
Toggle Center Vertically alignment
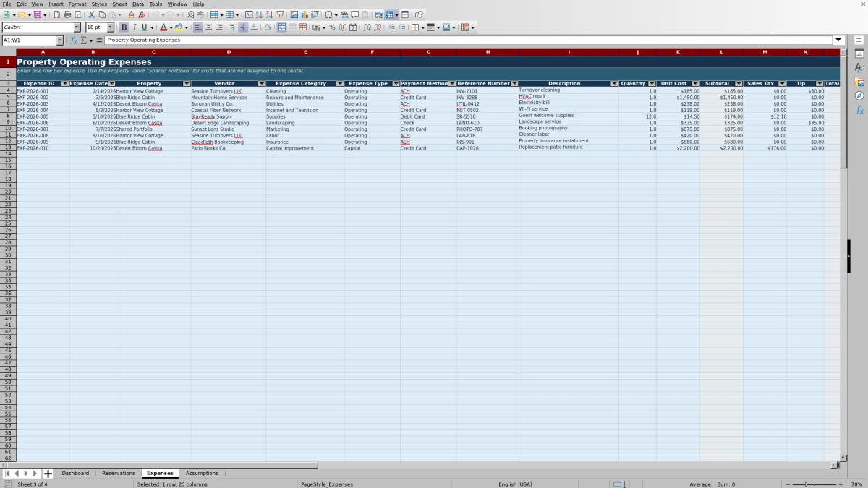243,27
